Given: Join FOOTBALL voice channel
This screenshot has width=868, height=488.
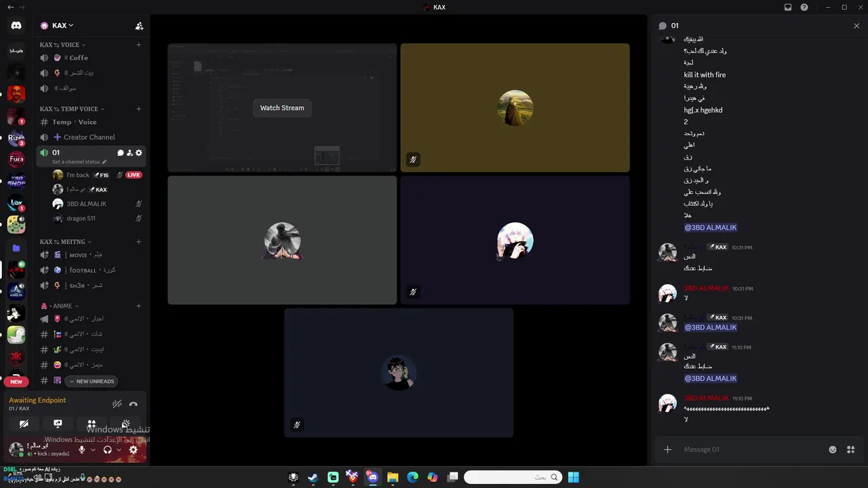Looking at the screenshot, I should (x=91, y=270).
